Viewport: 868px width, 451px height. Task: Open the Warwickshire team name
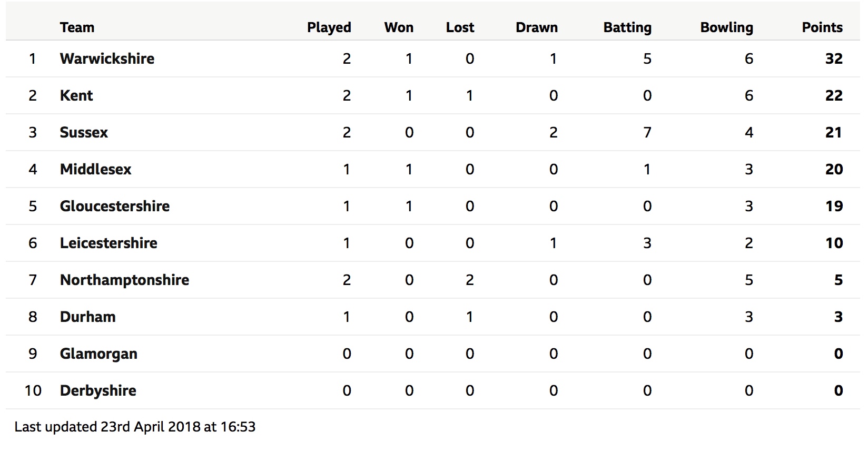[107, 58]
